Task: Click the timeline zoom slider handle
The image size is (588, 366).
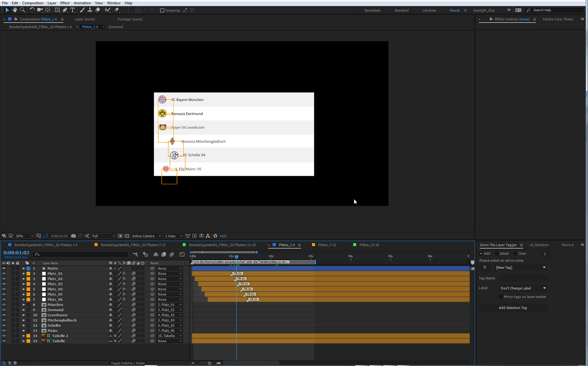Action: pos(209,363)
